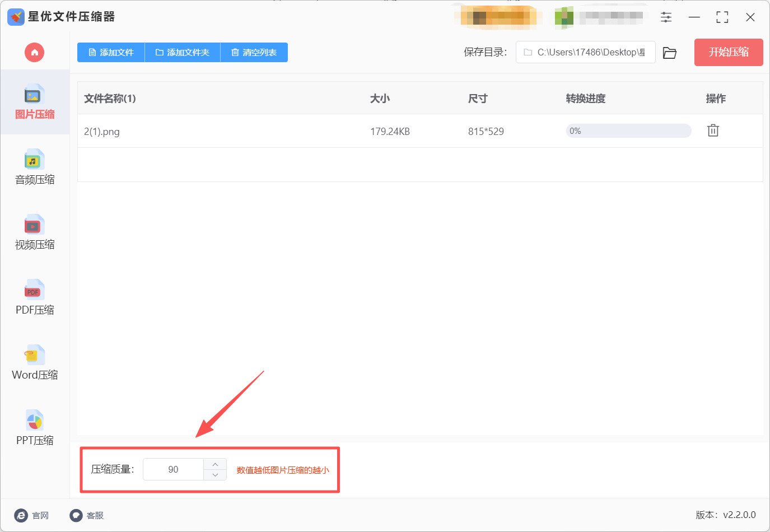Select file name 2(1).png

pyautogui.click(x=102, y=132)
